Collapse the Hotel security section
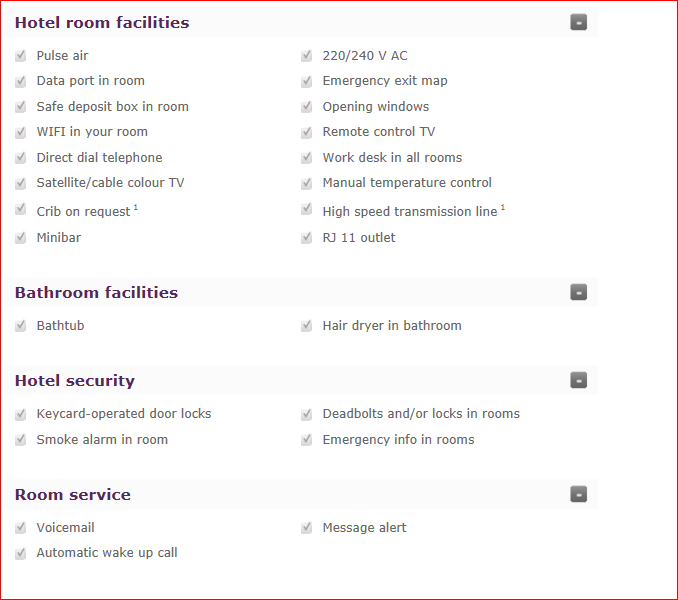This screenshot has height=600, width=678. click(579, 380)
